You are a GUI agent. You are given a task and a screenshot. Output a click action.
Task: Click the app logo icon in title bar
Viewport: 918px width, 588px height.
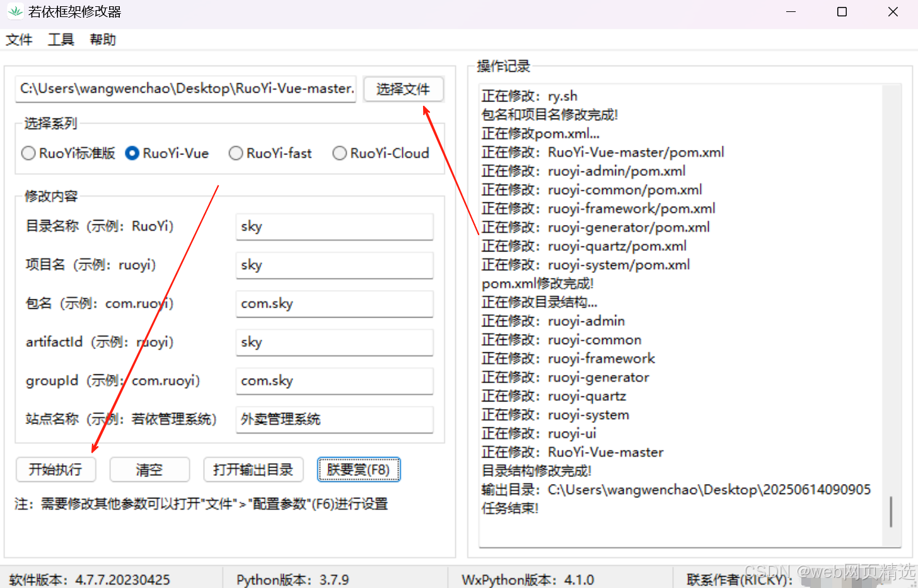click(15, 11)
